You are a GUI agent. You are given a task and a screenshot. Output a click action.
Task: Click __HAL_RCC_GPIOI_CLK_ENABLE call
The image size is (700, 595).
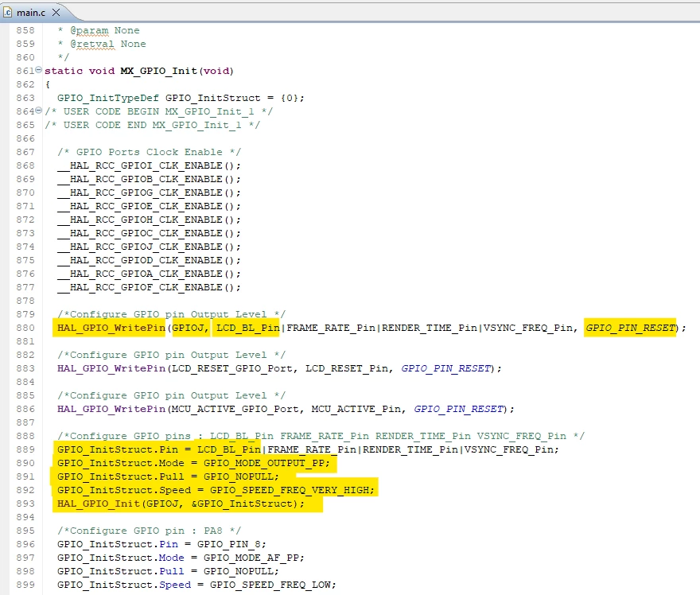pyautogui.click(x=149, y=165)
